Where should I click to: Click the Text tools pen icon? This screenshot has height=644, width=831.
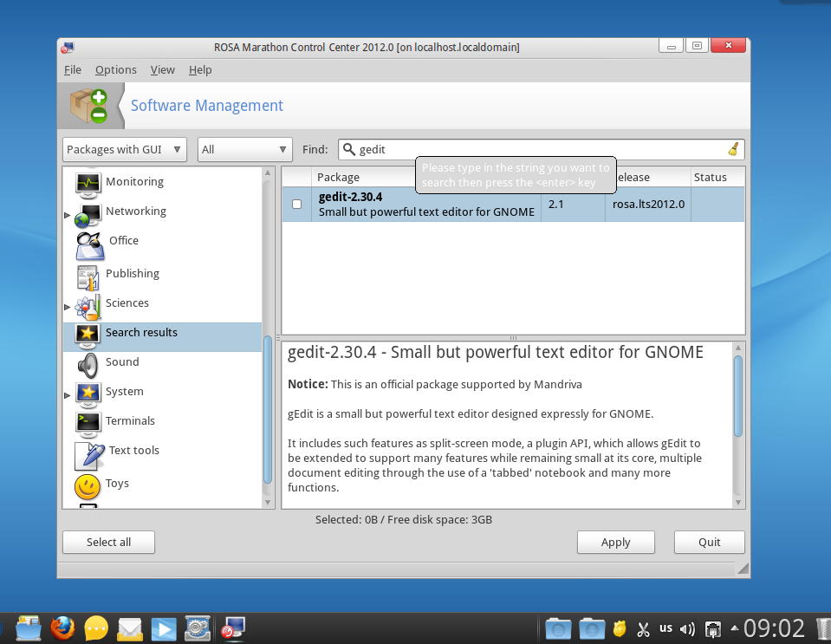89,456
